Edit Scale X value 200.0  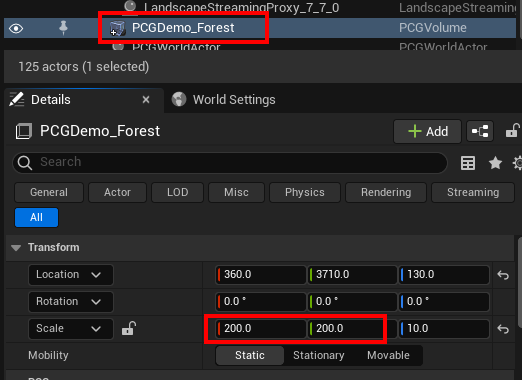pyautogui.click(x=261, y=329)
